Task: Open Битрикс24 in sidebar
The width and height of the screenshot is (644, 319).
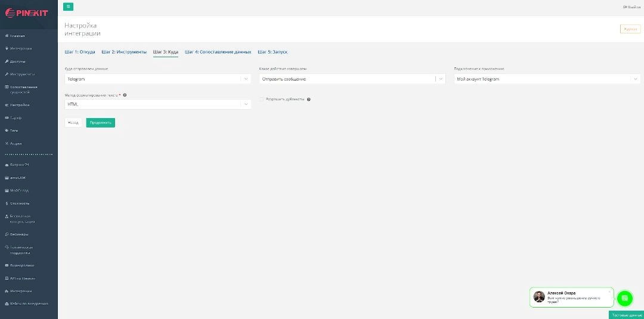Action: point(19,165)
